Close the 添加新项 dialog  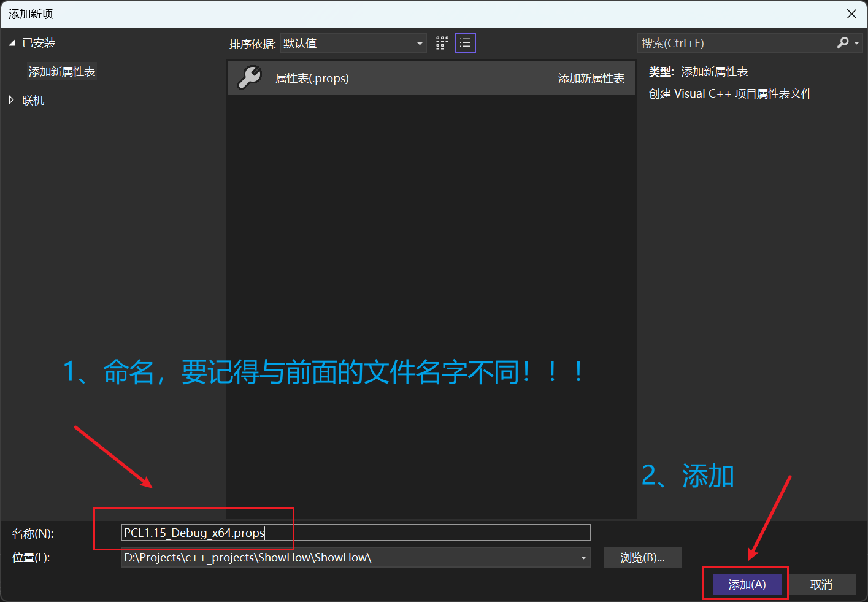coord(851,14)
